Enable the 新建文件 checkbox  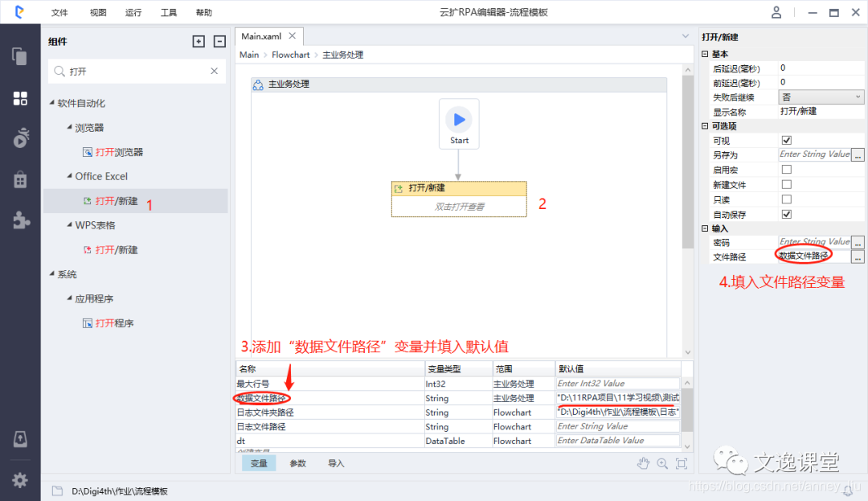coord(787,184)
